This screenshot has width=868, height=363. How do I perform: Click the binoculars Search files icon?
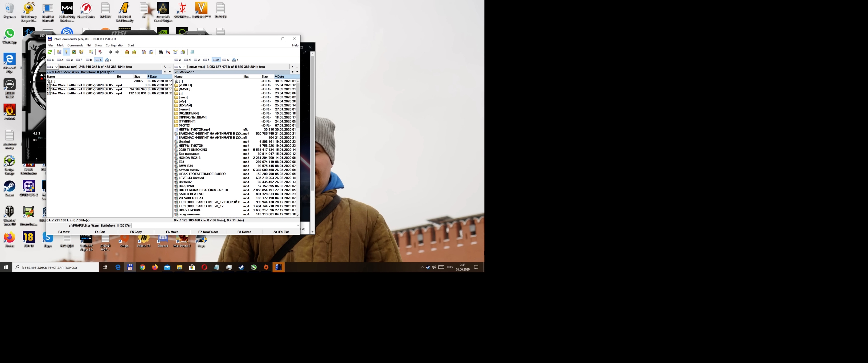tap(161, 52)
